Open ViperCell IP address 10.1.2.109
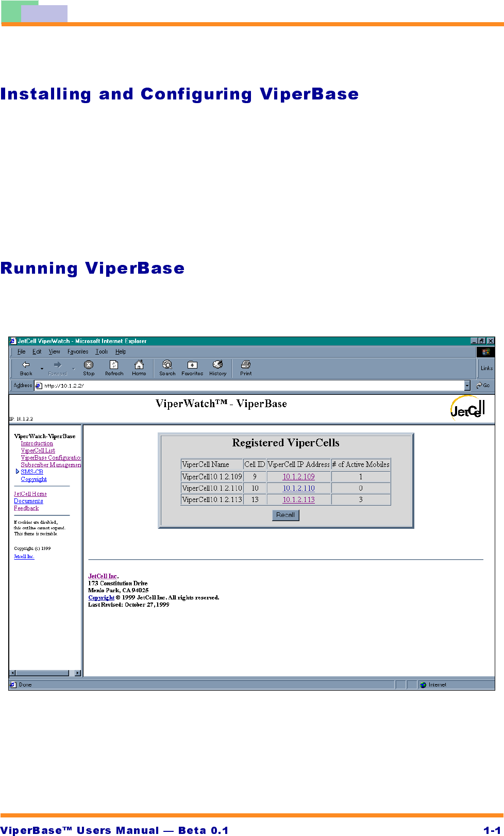 (298, 477)
